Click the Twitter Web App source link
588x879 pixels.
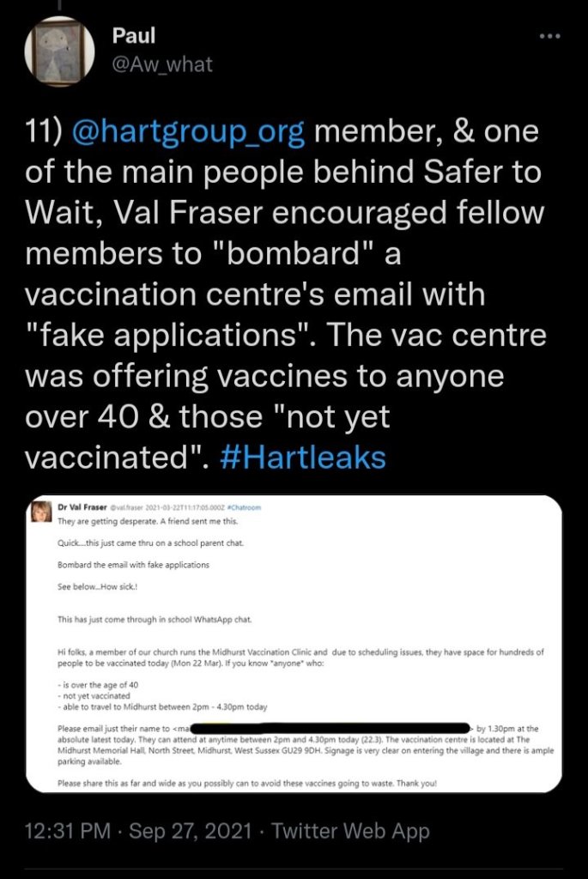click(351, 831)
